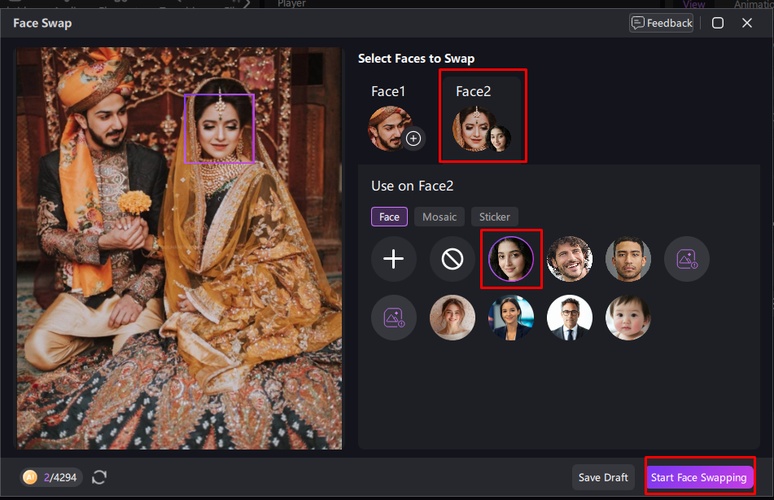Click the plus icon to add a custom face

pyautogui.click(x=393, y=259)
